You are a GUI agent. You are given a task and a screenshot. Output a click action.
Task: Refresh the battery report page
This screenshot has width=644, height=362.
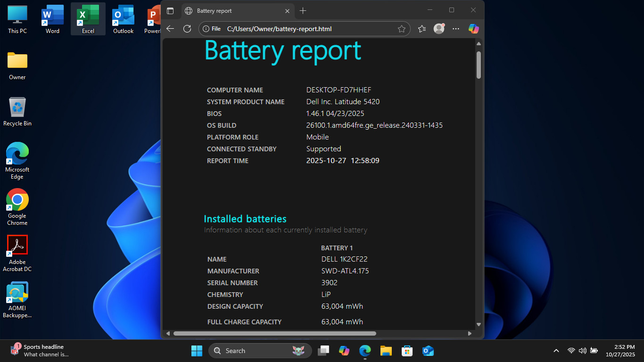click(187, 29)
